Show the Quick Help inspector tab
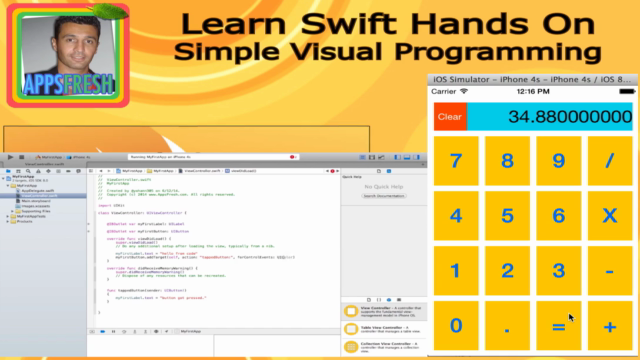 pyautogui.click(x=389, y=171)
